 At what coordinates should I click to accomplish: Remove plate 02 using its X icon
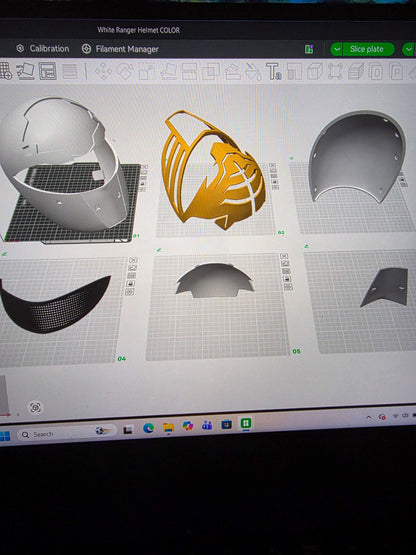pyautogui.click(x=272, y=165)
